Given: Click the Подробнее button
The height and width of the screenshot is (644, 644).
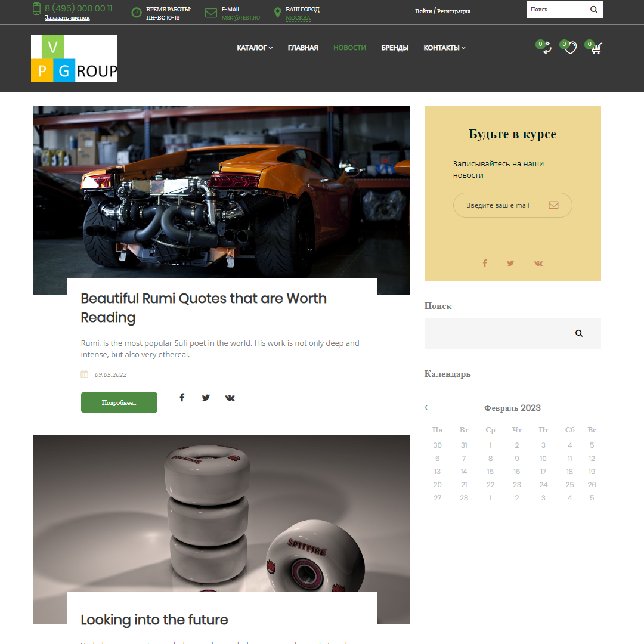Looking at the screenshot, I should (x=119, y=402).
